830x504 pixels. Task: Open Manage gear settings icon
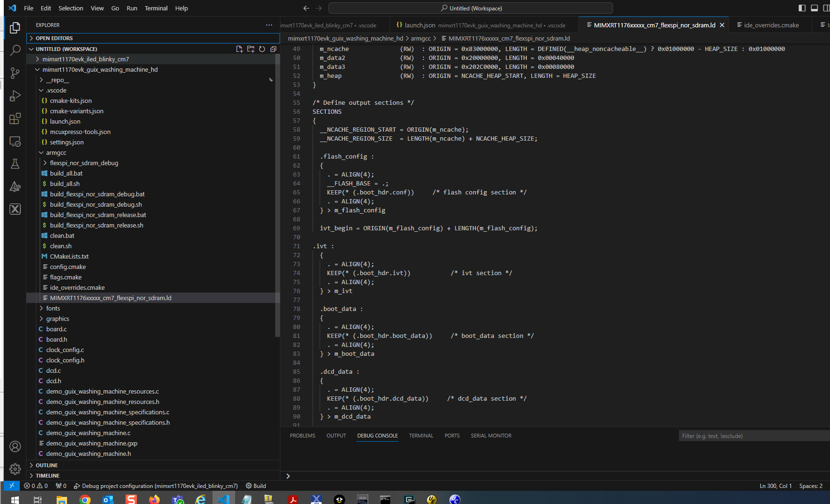15,469
